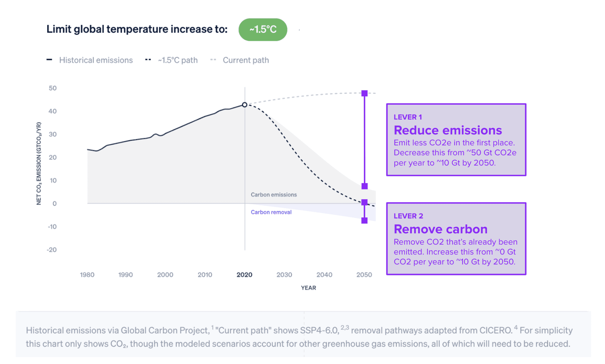Click the top purple handle on the current path line
Image resolution: width=605 pixels, height=364 pixels.
tap(365, 93)
